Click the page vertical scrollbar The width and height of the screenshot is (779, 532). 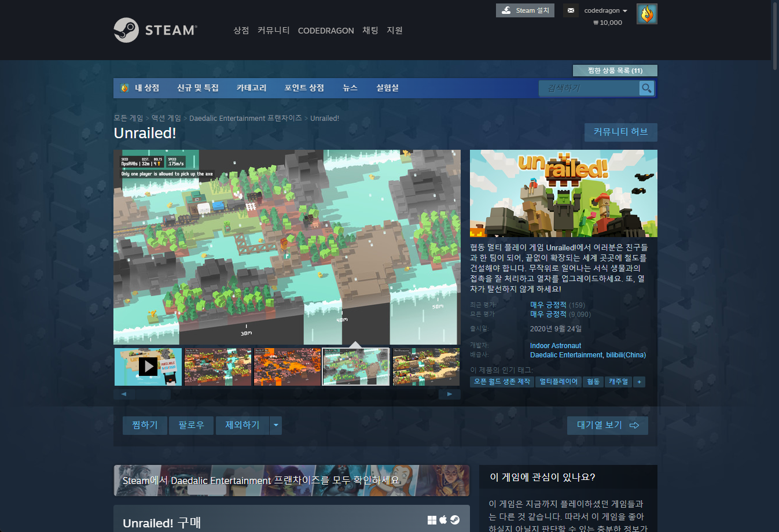pyautogui.click(x=775, y=35)
